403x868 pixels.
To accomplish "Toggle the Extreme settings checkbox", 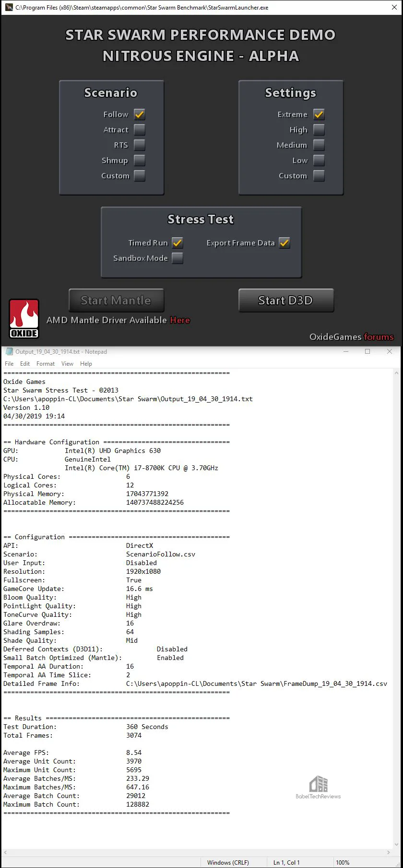I will (319, 115).
